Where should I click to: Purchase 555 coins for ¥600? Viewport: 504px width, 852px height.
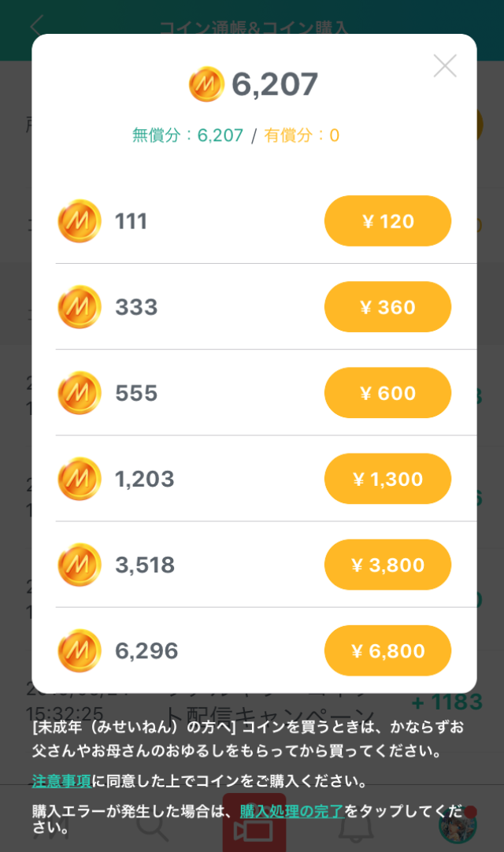[x=387, y=393]
